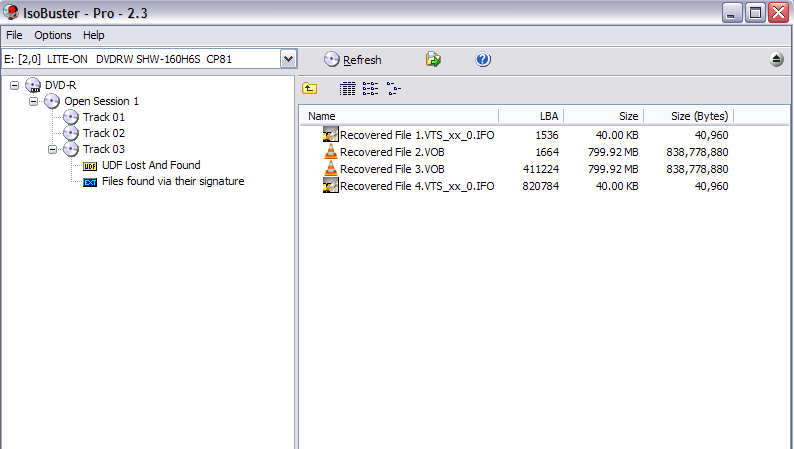794x449 pixels.
Task: Sort by the Size (Bytes) column header
Action: [689, 116]
